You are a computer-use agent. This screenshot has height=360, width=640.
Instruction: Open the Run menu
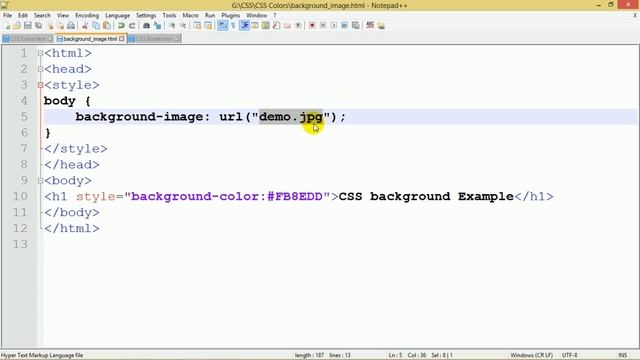pyautogui.click(x=210, y=16)
